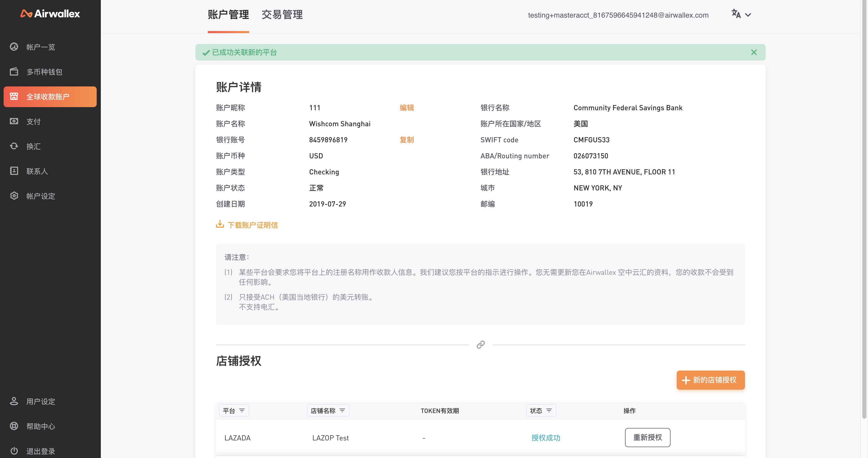Click the plus icon on 新的店铺授权
The width and height of the screenshot is (868, 458).
point(686,380)
